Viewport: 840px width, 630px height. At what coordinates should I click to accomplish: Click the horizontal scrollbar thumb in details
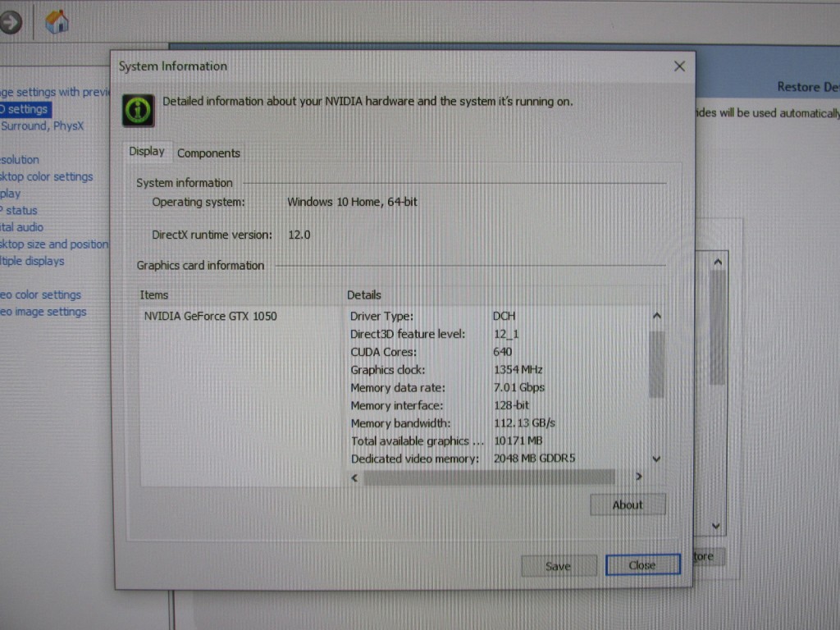click(489, 477)
